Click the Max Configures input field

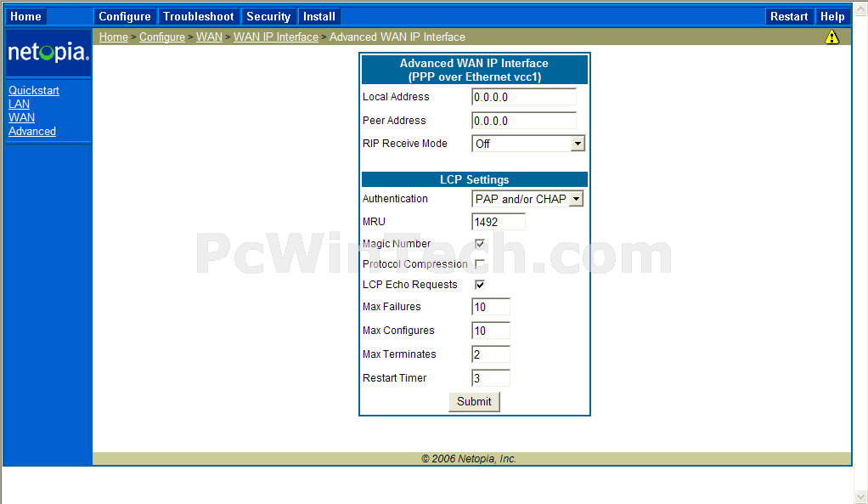(x=490, y=331)
